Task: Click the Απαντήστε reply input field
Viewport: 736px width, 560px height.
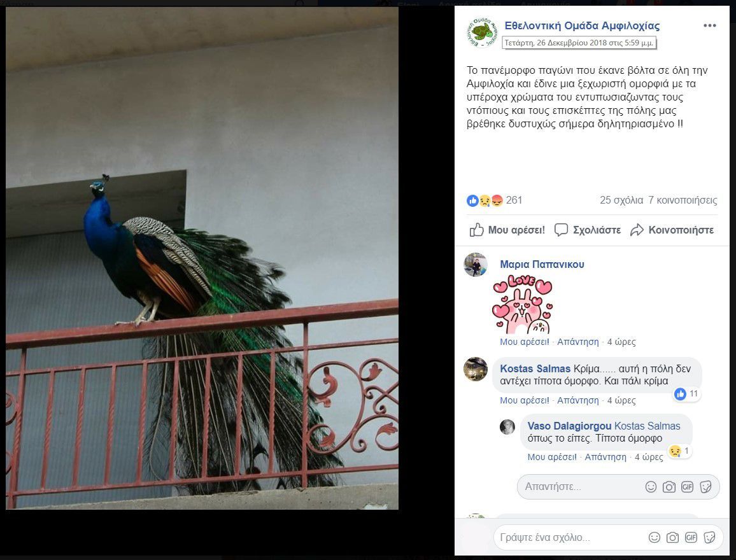Action: (x=580, y=487)
